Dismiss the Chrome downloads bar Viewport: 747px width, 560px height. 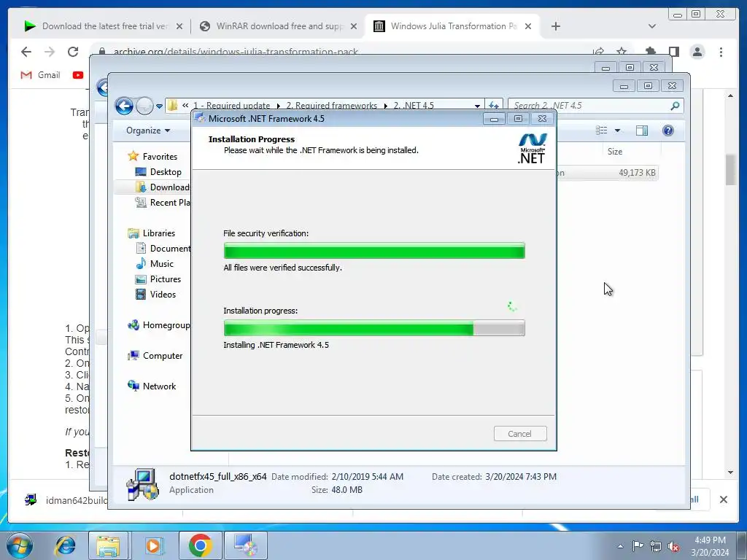coord(723,499)
